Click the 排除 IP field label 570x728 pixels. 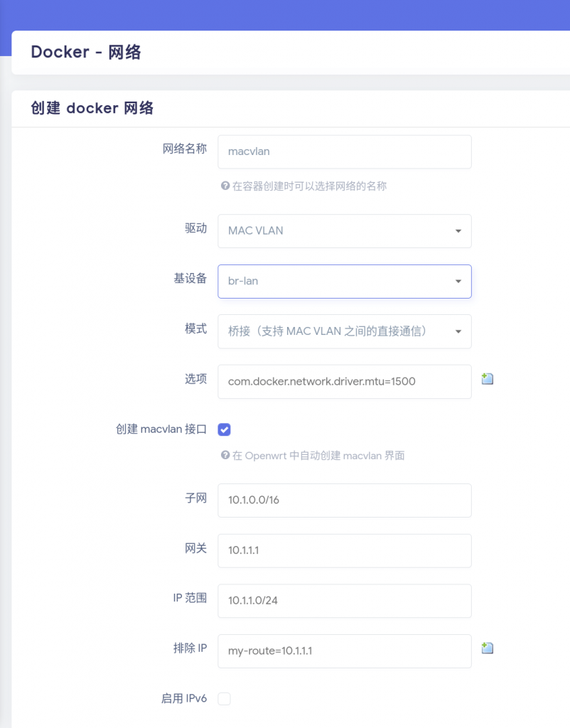[189, 648]
